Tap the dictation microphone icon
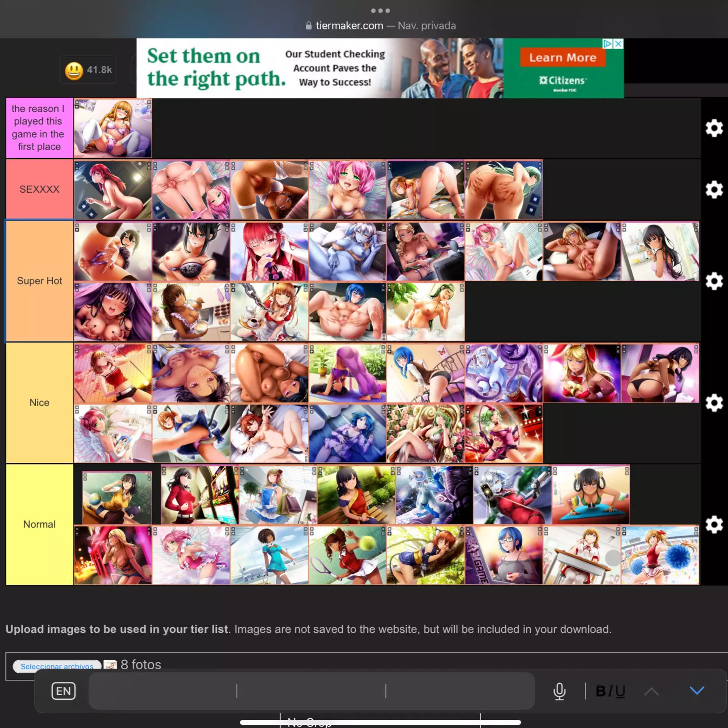Image resolution: width=728 pixels, height=728 pixels. pos(559,691)
